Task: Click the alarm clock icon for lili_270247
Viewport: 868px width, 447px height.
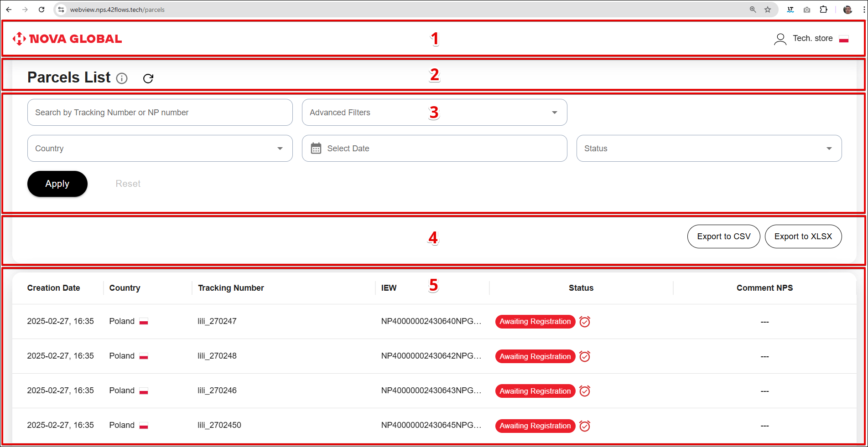Action: [585, 322]
